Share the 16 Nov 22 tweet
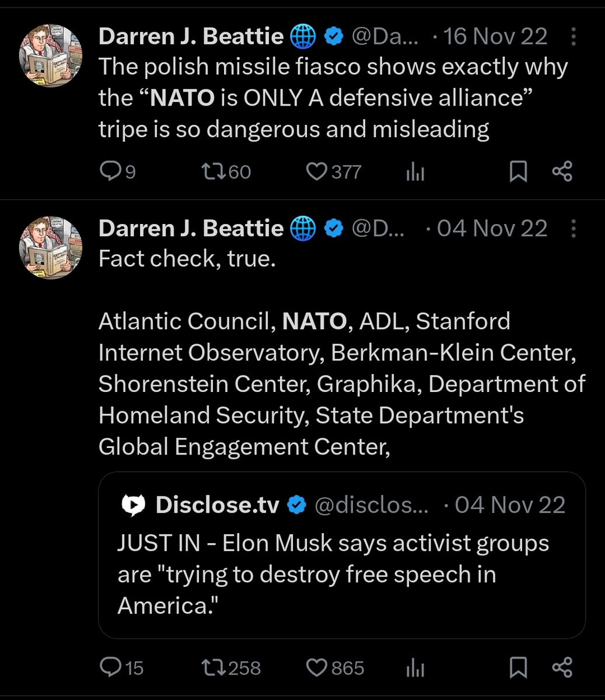 [x=562, y=171]
